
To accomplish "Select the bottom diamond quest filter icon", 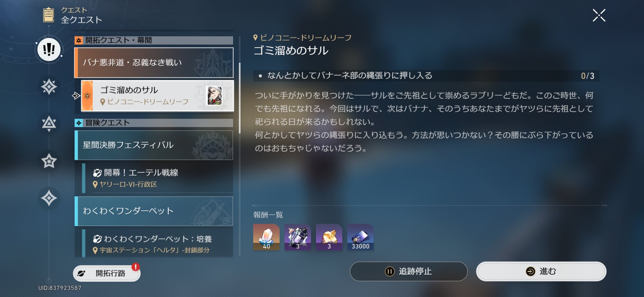I will (x=49, y=198).
